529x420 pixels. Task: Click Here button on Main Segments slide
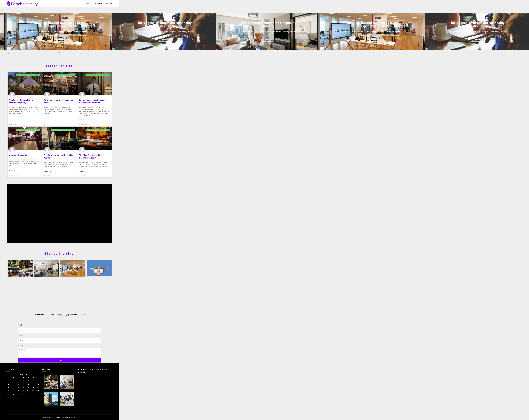tap(268, 40)
